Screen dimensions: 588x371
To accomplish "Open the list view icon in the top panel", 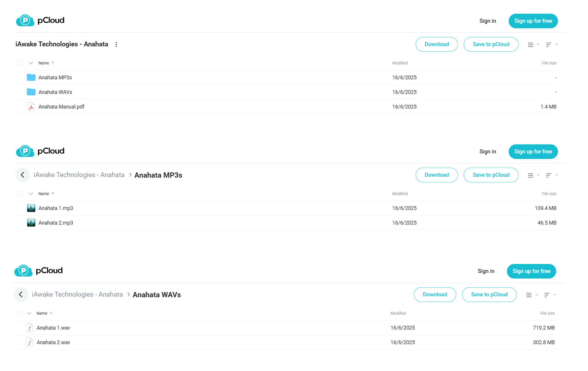I will click(531, 45).
